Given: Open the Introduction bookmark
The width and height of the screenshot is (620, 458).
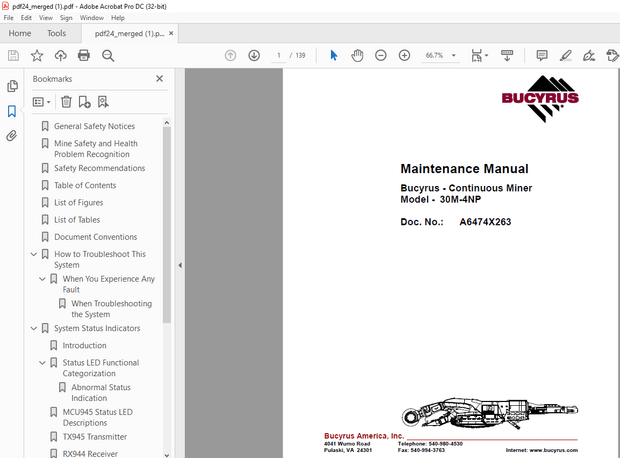Looking at the screenshot, I should [x=84, y=346].
